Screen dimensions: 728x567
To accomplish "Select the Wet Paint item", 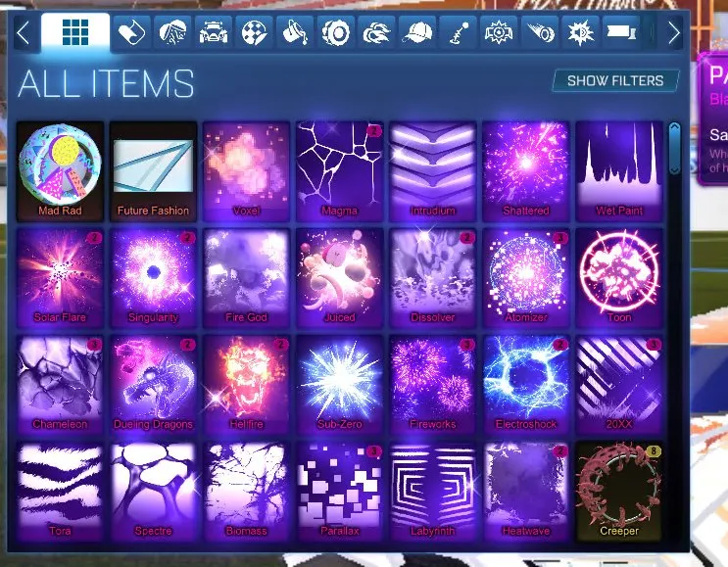I will click(619, 171).
